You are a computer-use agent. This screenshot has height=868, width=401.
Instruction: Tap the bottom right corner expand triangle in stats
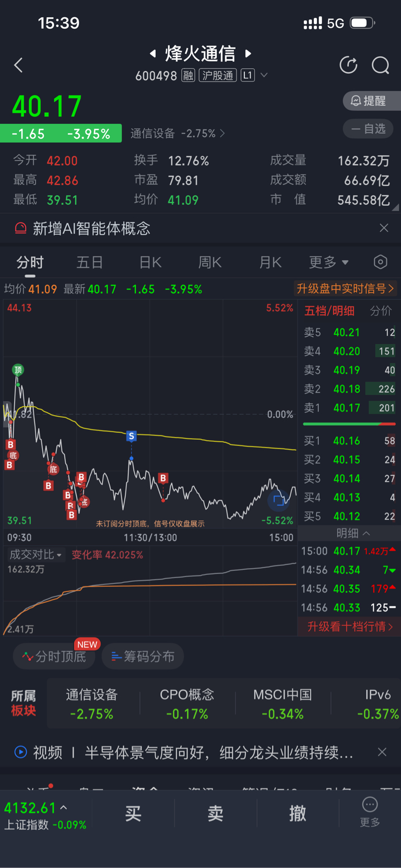395,207
